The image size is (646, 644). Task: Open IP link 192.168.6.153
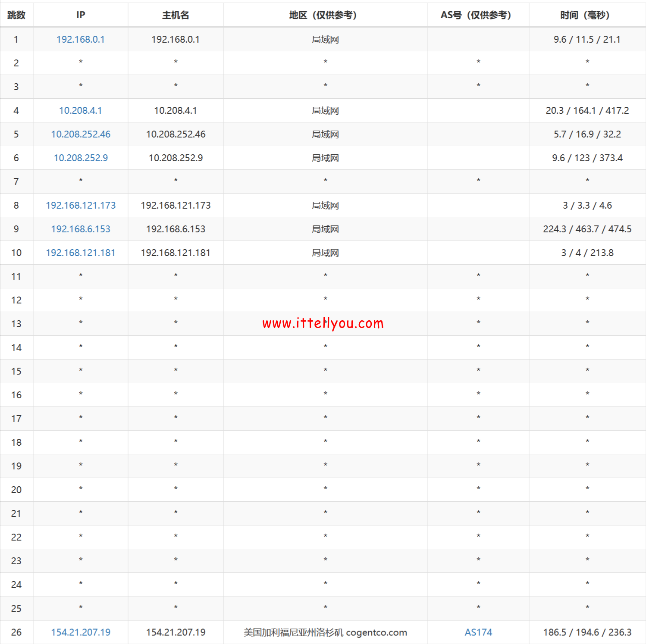tap(81, 229)
